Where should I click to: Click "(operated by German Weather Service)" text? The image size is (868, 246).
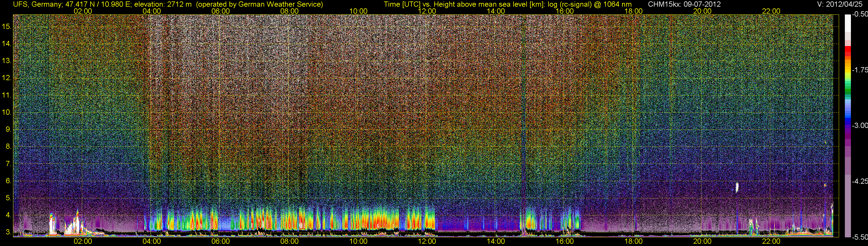(x=260, y=4)
